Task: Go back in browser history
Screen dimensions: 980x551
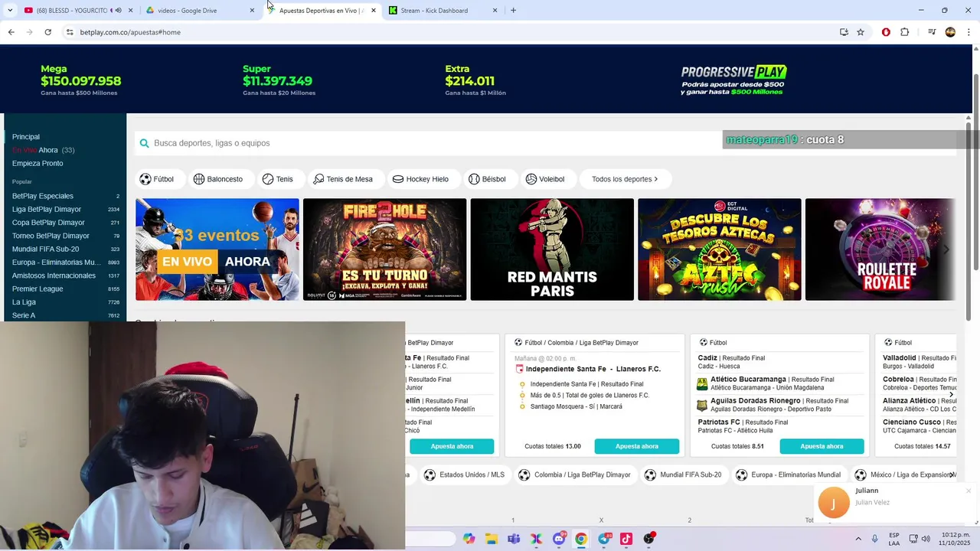Action: click(x=11, y=32)
